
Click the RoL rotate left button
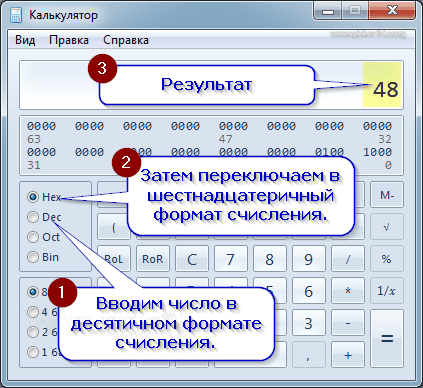[114, 259]
